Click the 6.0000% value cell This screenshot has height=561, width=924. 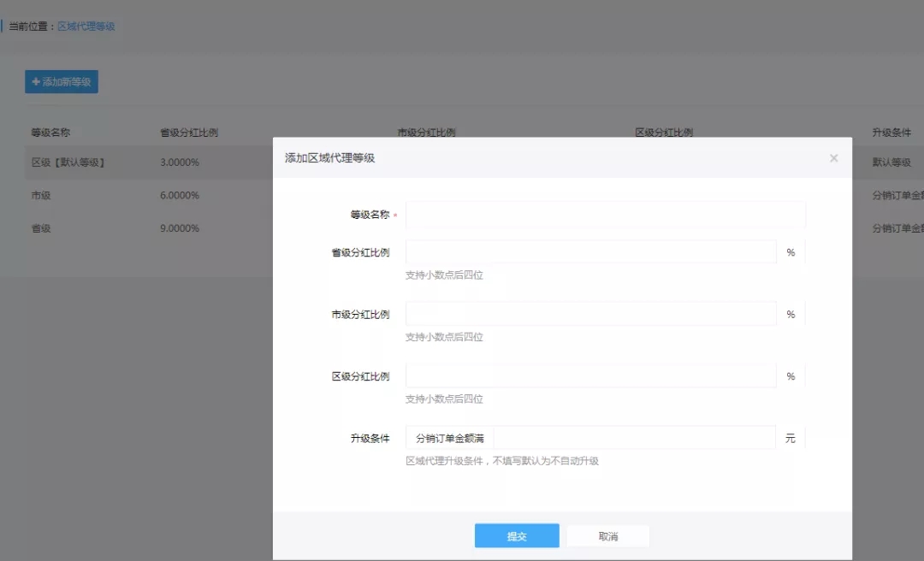coord(179,195)
